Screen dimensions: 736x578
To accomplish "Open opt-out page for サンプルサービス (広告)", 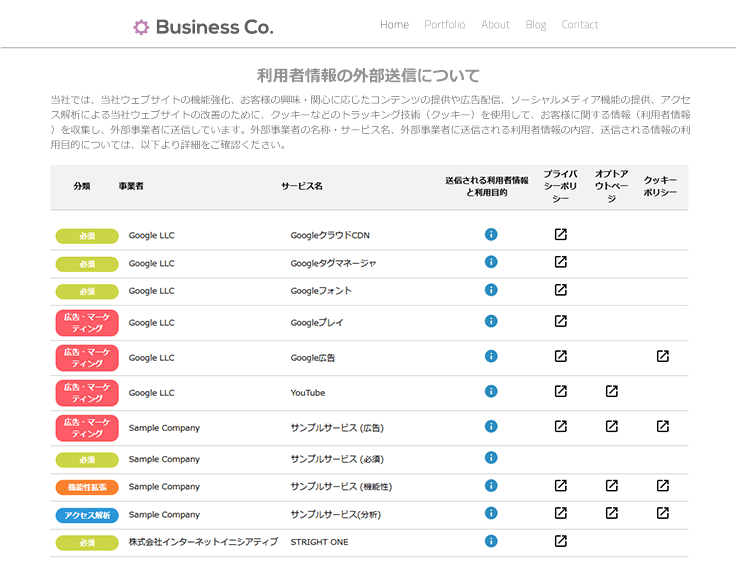I will click(612, 426).
